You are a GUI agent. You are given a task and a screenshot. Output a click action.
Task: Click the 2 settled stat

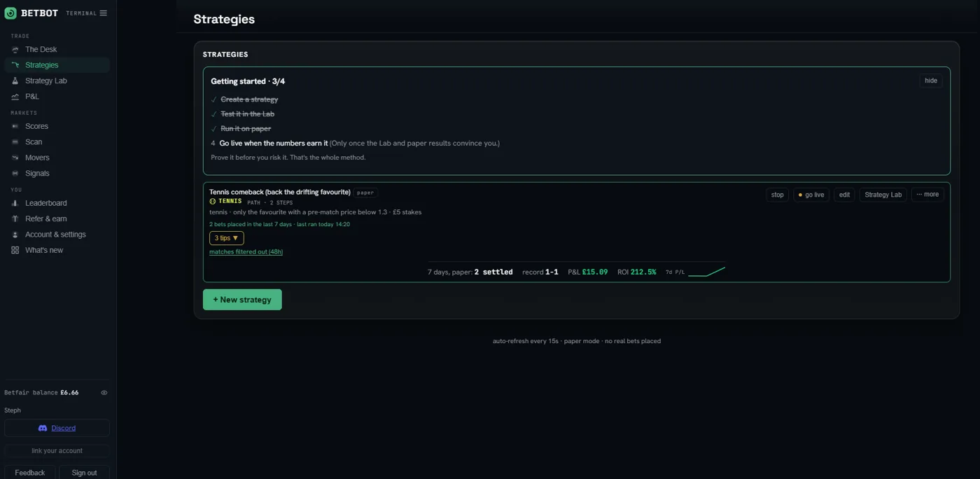pos(493,272)
